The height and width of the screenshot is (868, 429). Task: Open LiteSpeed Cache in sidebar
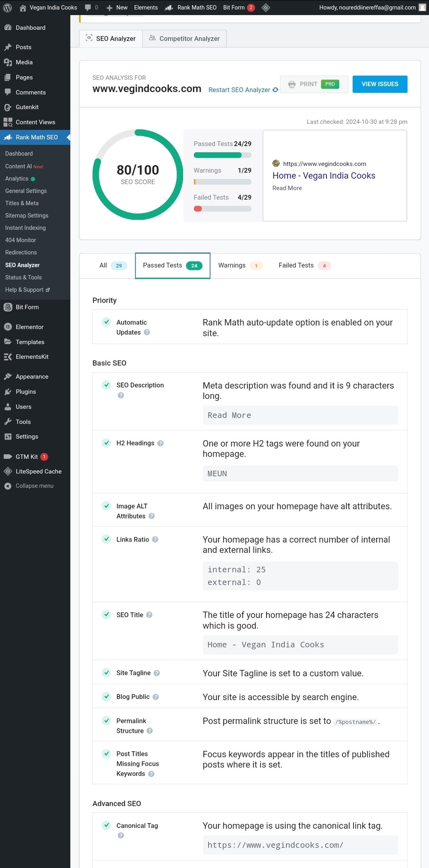tap(35, 472)
